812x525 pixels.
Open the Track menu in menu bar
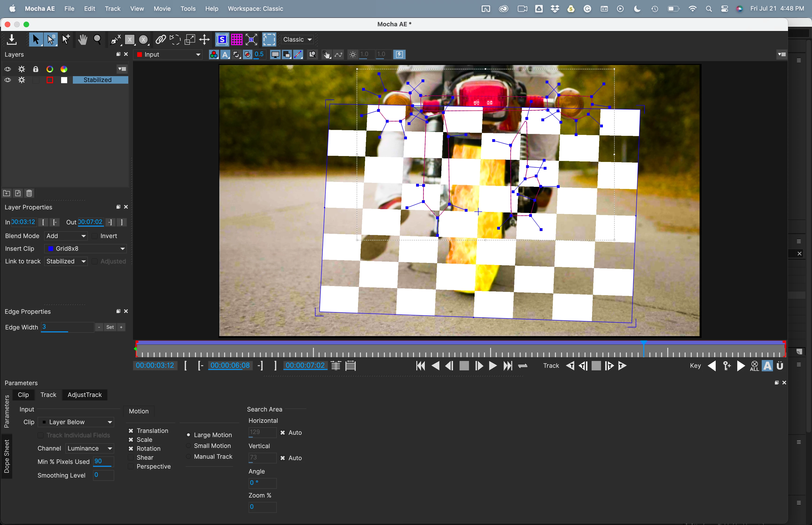pos(113,8)
